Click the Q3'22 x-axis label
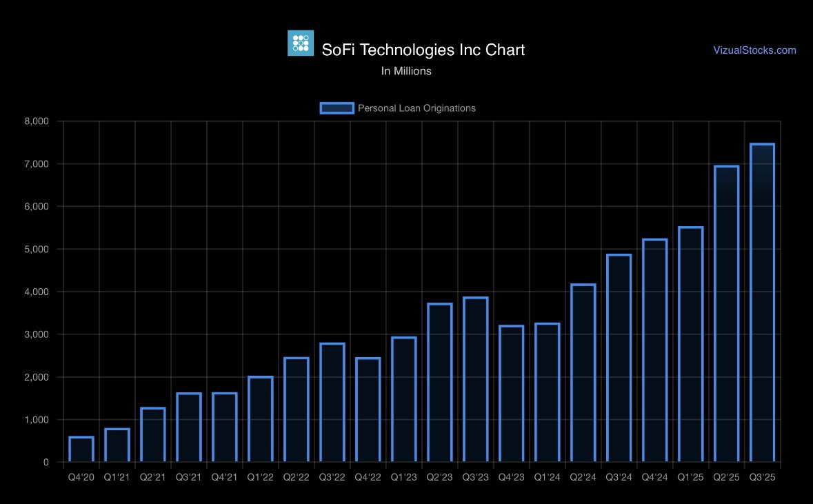 point(332,477)
